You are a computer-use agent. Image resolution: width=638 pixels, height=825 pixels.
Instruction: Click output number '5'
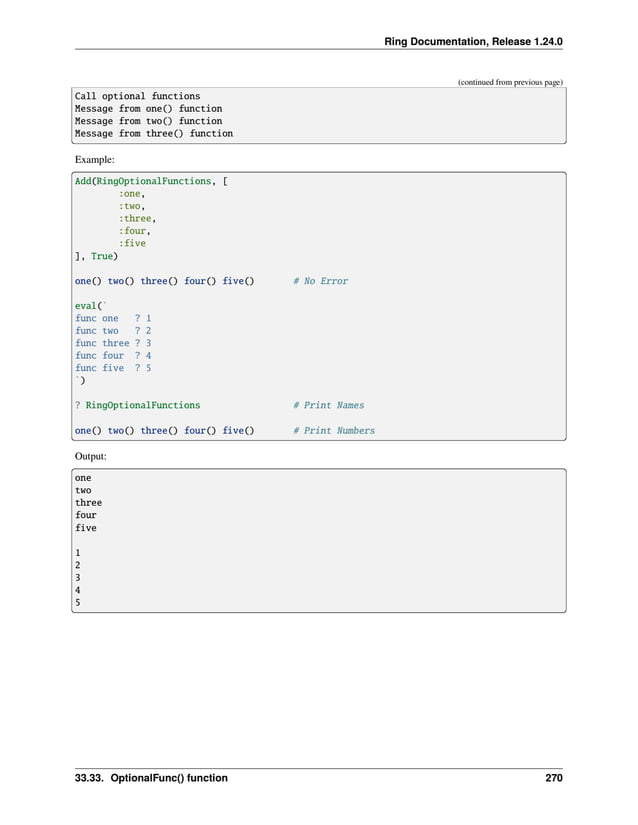coord(78,602)
